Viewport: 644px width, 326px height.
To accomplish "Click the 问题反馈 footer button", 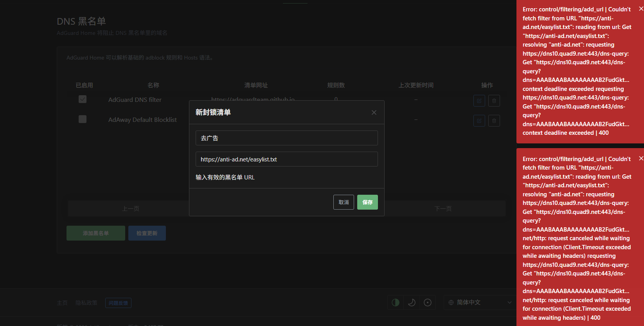I will (x=118, y=303).
